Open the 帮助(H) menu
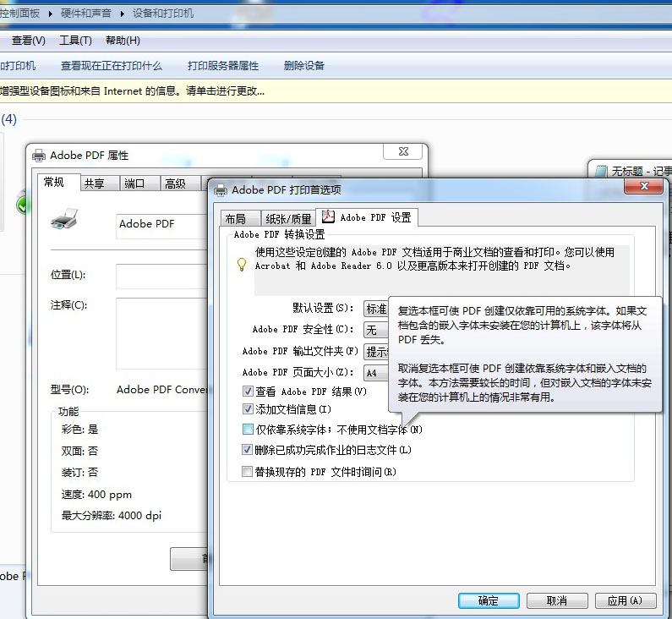Viewport: 672px width, 619px height. click(123, 41)
